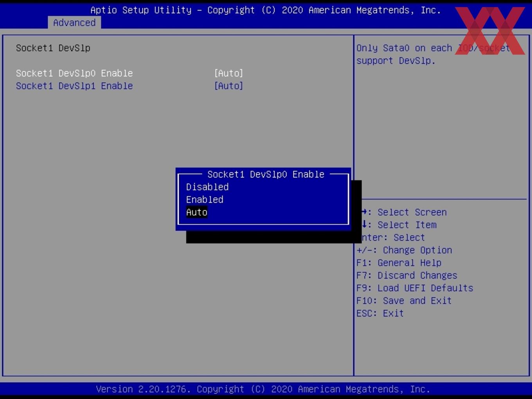Select the highlighted Auto option

click(x=197, y=212)
